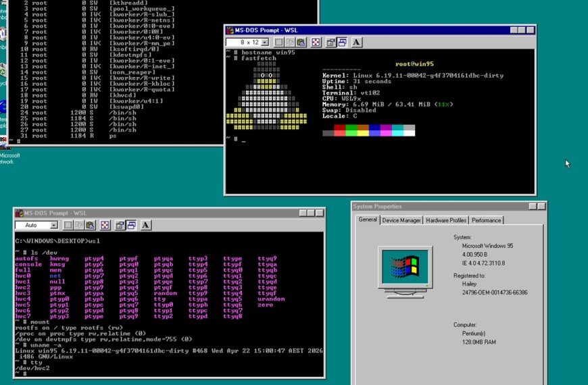Switch to General tab in System Properties

pos(368,220)
